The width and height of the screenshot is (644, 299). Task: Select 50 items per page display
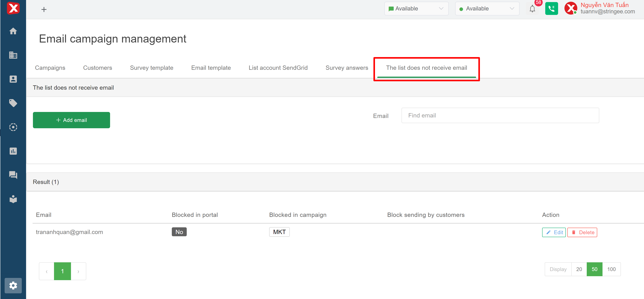pos(594,269)
